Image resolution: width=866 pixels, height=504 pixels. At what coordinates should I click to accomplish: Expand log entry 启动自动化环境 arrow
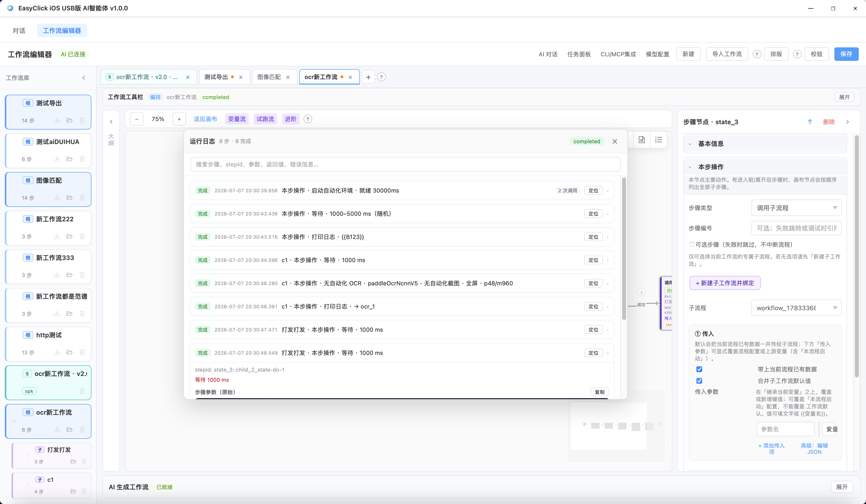(x=607, y=191)
